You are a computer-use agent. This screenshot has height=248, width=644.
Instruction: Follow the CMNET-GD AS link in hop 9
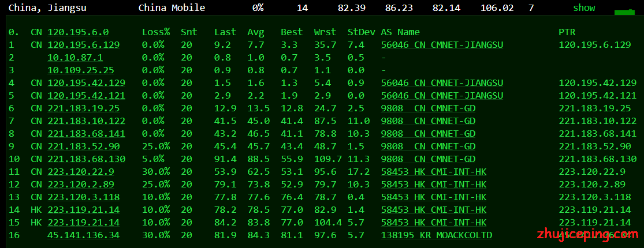428,146
